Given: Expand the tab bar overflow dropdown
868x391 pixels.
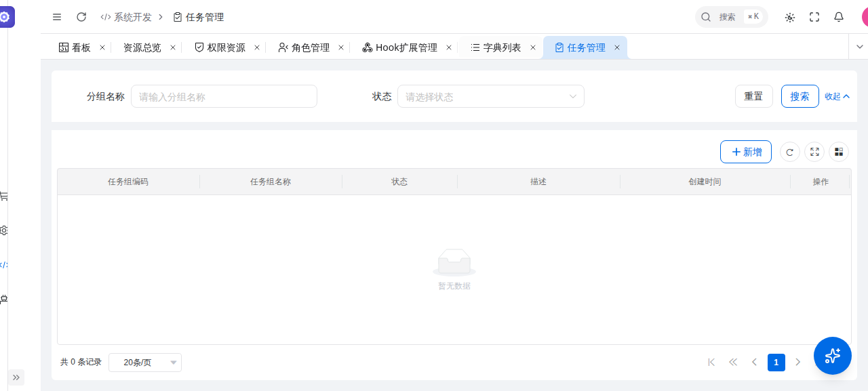Looking at the screenshot, I should pyautogui.click(x=859, y=47).
